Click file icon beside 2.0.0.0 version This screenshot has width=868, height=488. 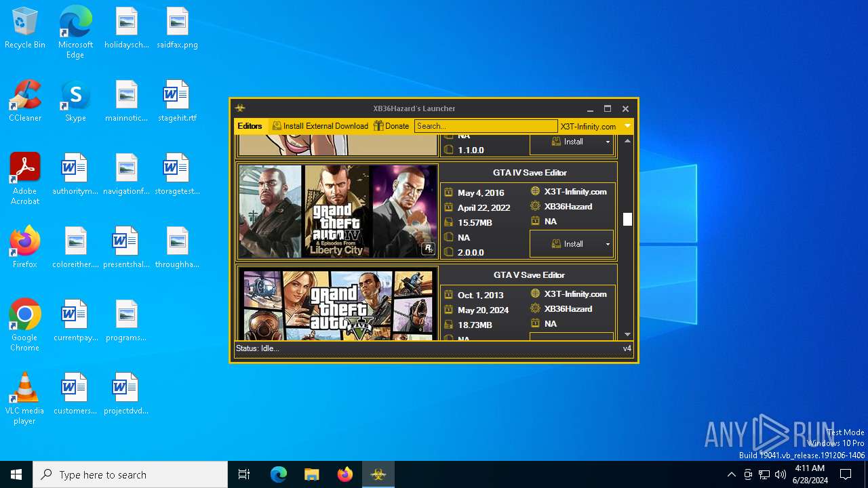[448, 252]
